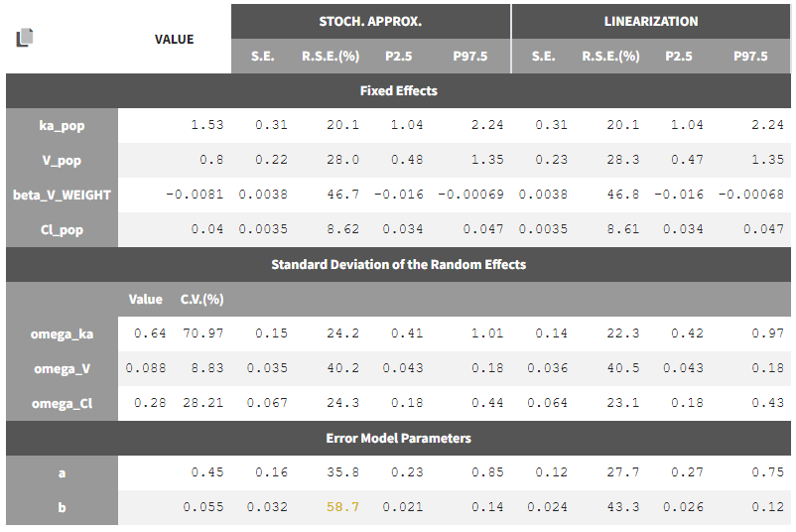Viewport: 796px width, 532px height.
Task: Select the error parameter b row label
Action: [x=62, y=507]
